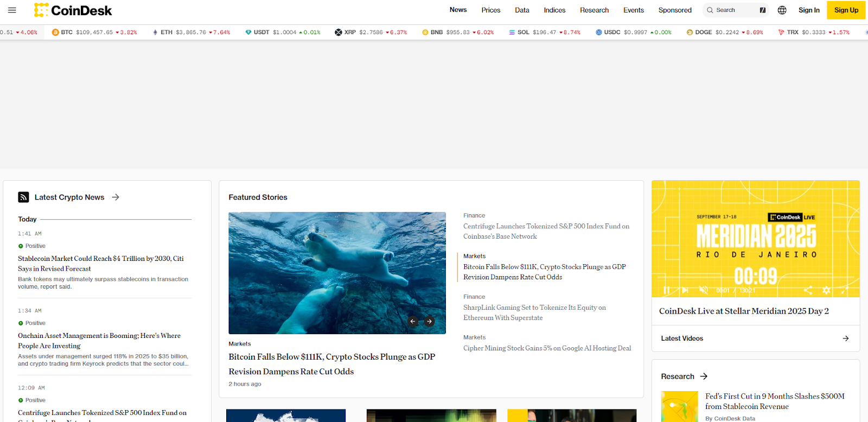Click the 2 hours ago timestamp

pos(245,383)
